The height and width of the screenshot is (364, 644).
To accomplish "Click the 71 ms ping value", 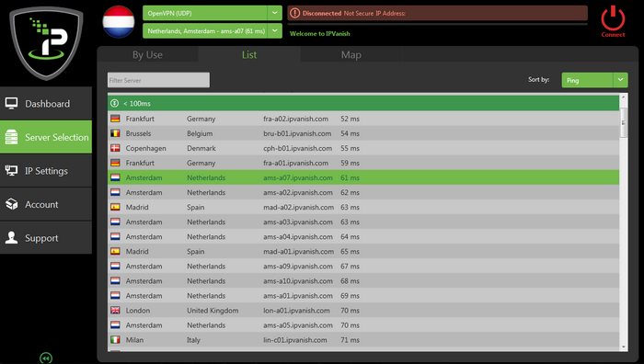I will point(350,340).
